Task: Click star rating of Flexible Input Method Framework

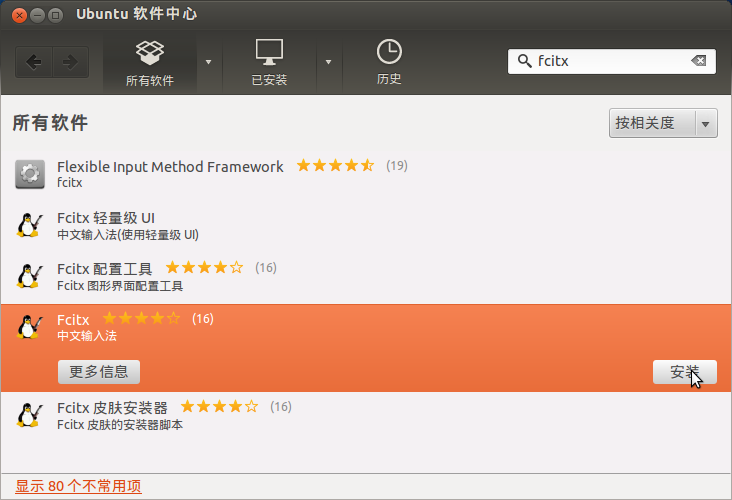Action: click(x=335, y=165)
